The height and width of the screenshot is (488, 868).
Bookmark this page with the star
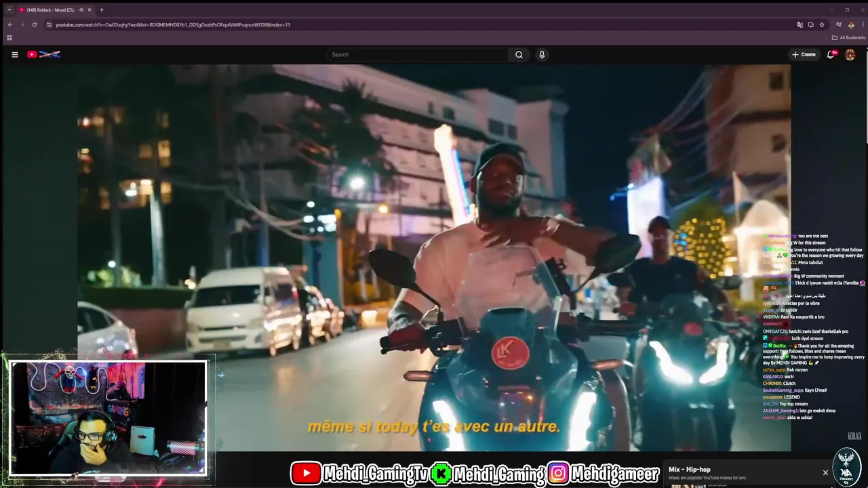pos(821,24)
